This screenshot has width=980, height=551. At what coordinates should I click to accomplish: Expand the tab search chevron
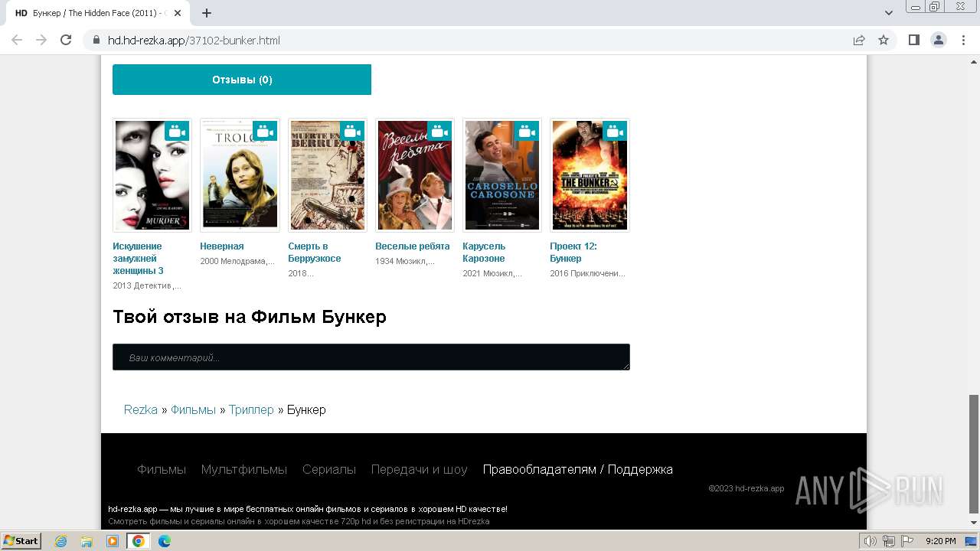(x=889, y=13)
